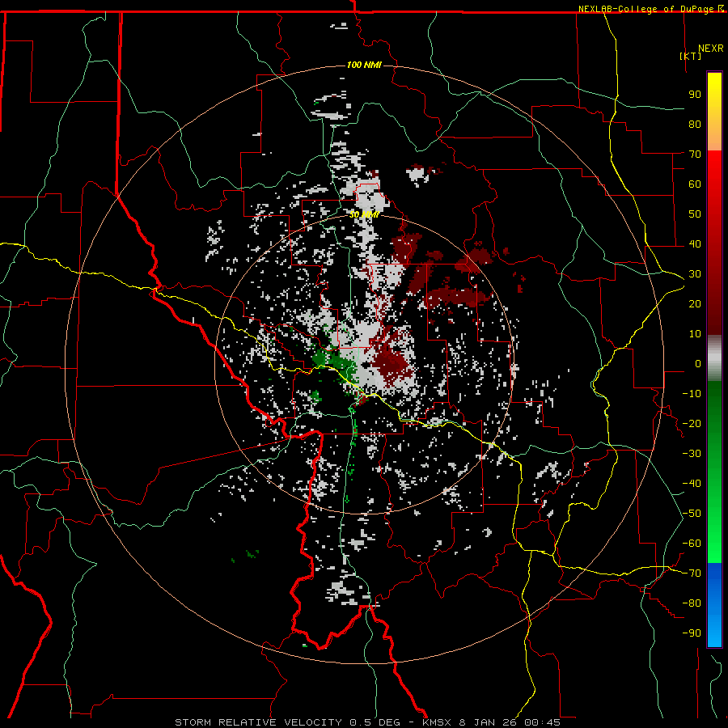Click the -40 value on the velocity scale
The height and width of the screenshot is (728, 728).
click(x=692, y=484)
